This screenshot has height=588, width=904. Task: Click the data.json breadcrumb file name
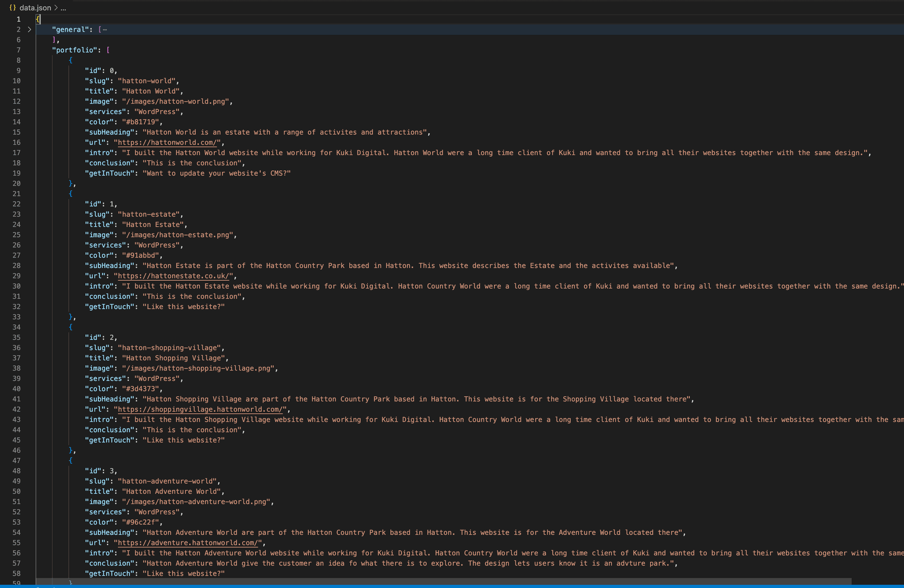coord(35,8)
